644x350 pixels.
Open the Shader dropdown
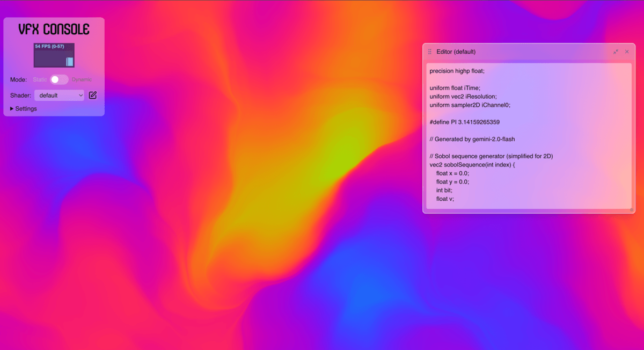click(59, 95)
